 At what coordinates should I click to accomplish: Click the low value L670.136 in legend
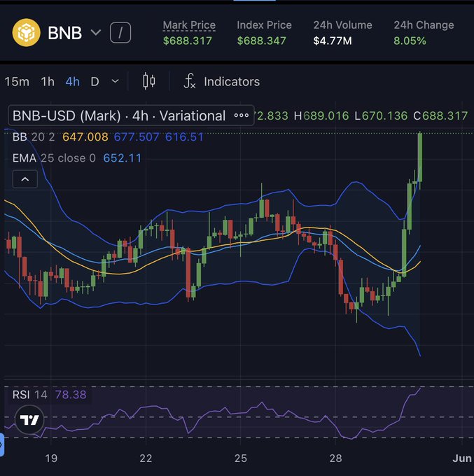pos(381,115)
